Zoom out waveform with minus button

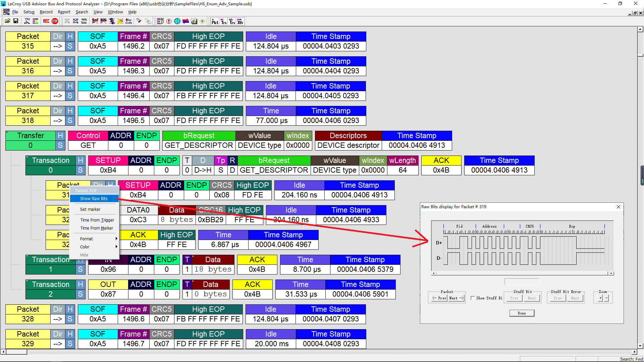tap(606, 298)
